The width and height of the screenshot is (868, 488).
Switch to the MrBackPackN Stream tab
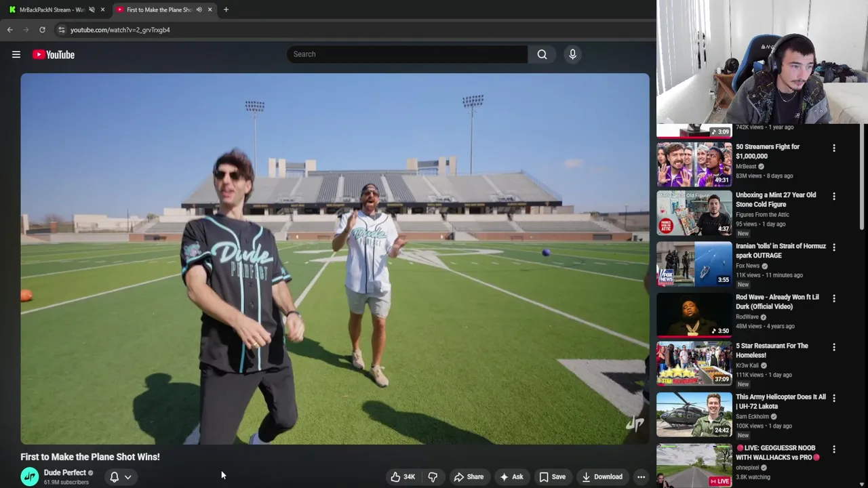point(52,9)
